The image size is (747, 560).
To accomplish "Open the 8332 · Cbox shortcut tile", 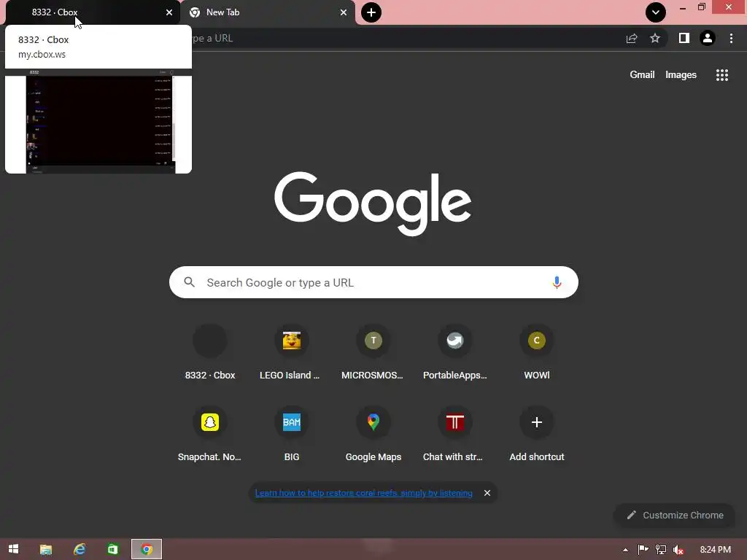I will tap(209, 352).
